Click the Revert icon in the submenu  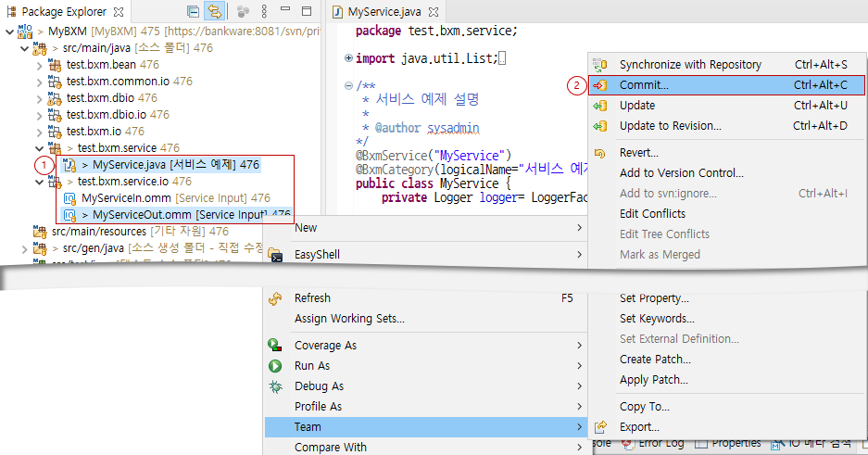coord(600,153)
